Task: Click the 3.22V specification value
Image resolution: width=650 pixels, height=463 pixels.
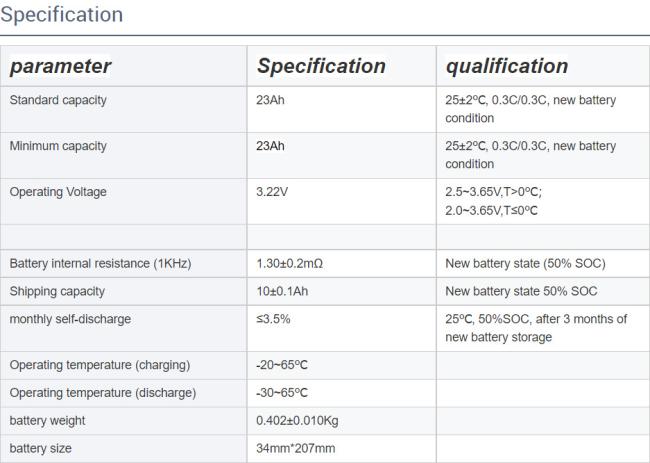Action: [x=272, y=192]
